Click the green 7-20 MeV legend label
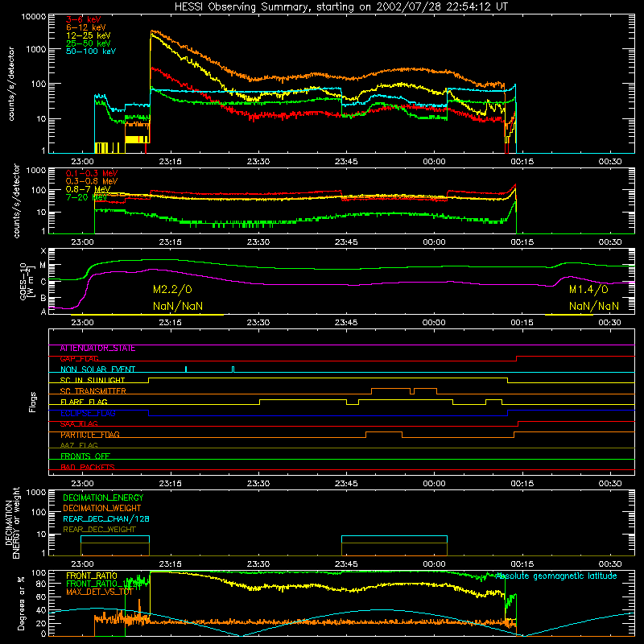644x644 pixels. click(87, 197)
